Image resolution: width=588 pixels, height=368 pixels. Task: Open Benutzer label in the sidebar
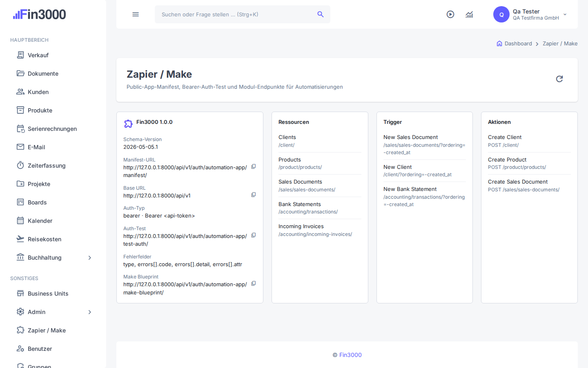(40, 349)
